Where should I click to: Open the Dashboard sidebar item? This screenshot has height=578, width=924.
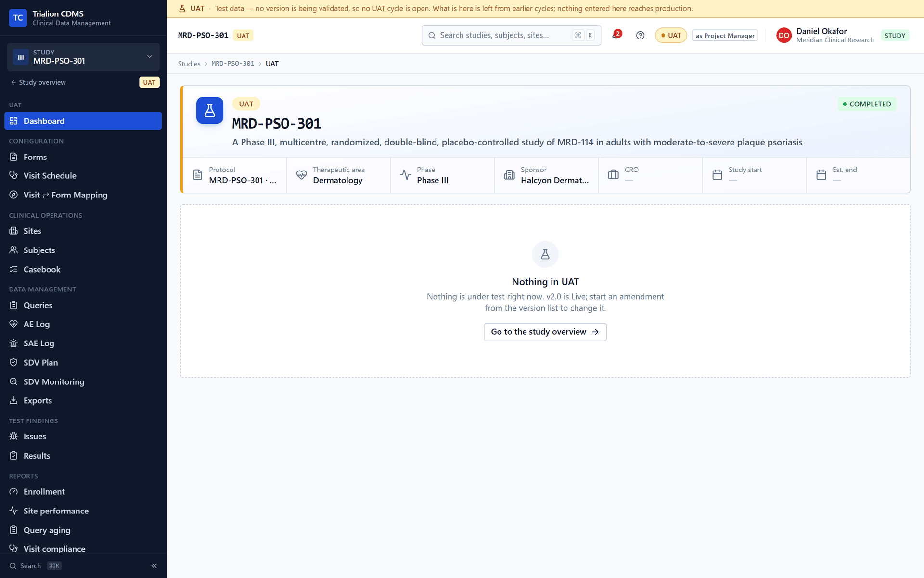point(83,121)
